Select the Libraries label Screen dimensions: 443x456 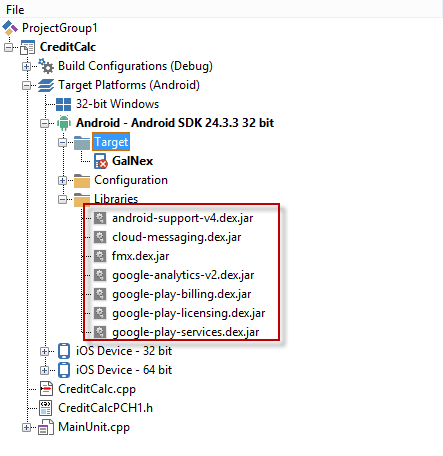point(116,199)
